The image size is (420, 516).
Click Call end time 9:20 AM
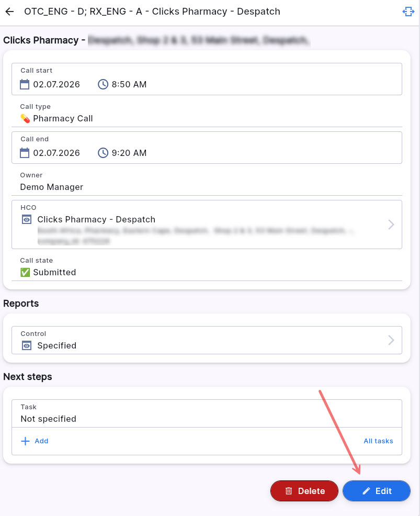(129, 153)
